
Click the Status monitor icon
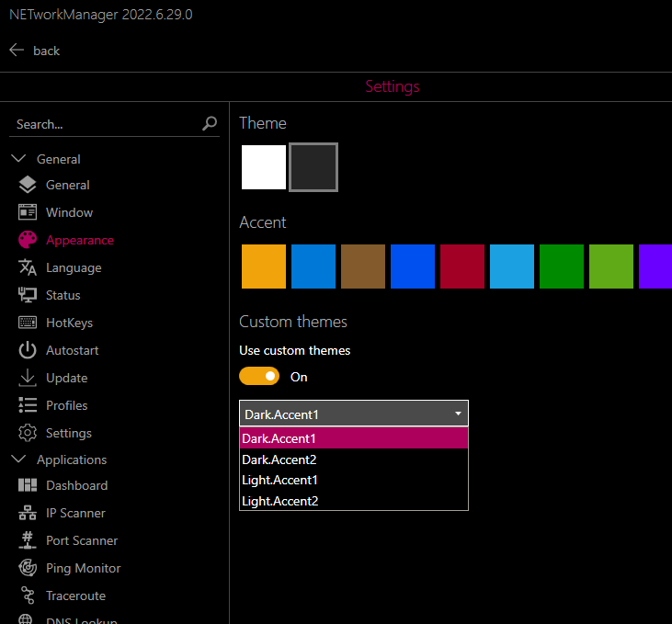click(28, 295)
